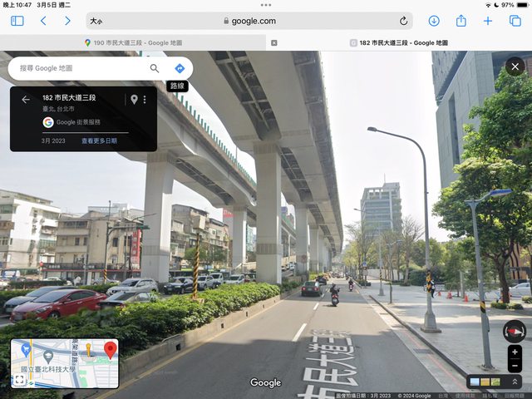Image resolution: width=532 pixels, height=399 pixels.
Task: Go back using the Street View panel arrow
Action: (x=26, y=100)
